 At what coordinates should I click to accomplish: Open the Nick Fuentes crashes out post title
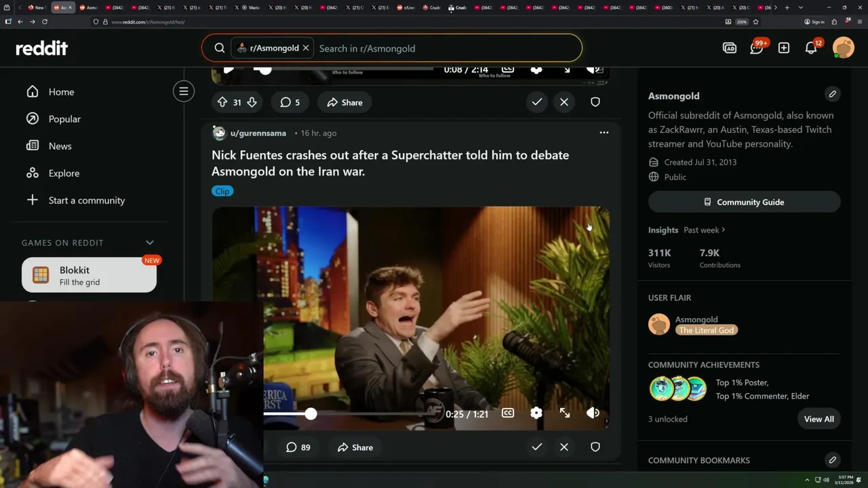[x=391, y=163]
